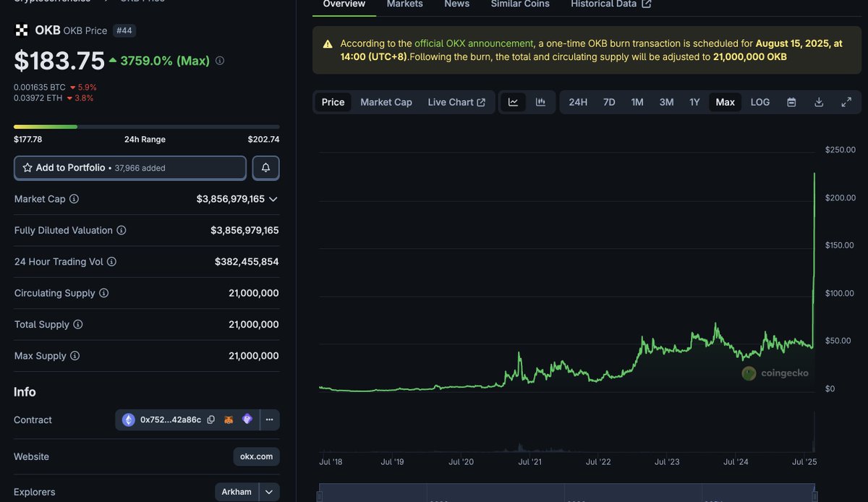Download chart data icon
The image size is (868, 502).
point(819,102)
